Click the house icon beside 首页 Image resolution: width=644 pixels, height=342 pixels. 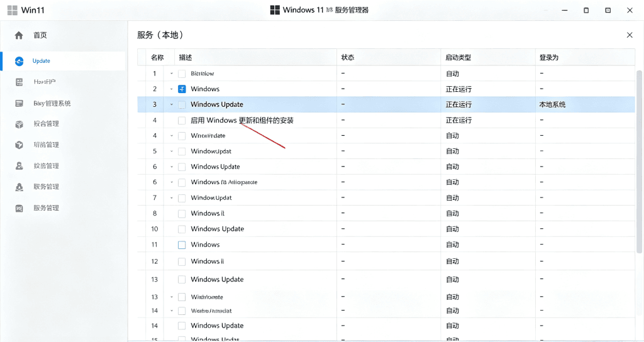tap(19, 35)
